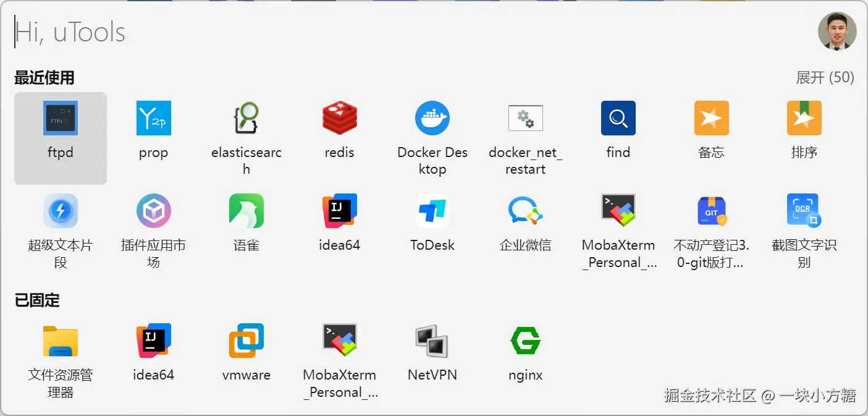This screenshot has height=416, width=868.
Task: Launch MobaXterm_Personal from pinned section
Action: (x=339, y=341)
